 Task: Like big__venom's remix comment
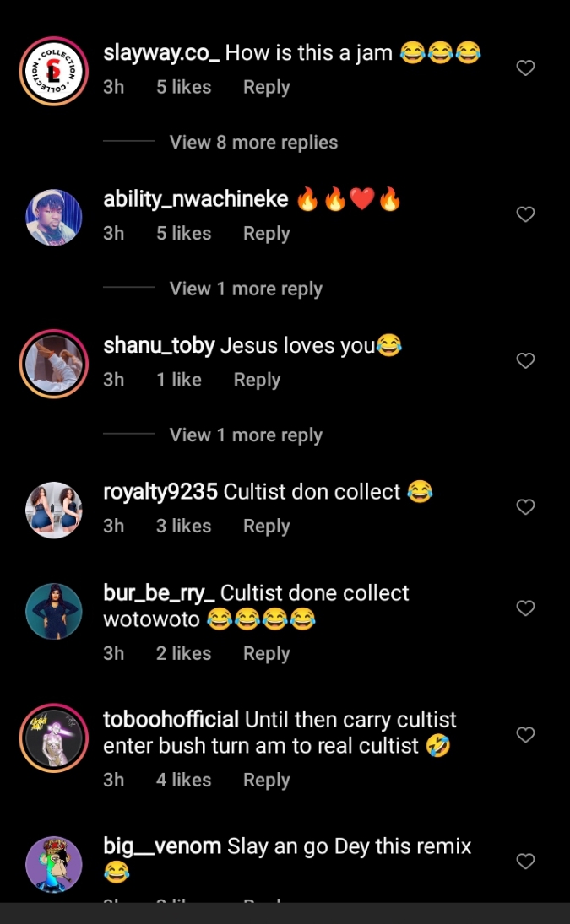pyautogui.click(x=525, y=862)
